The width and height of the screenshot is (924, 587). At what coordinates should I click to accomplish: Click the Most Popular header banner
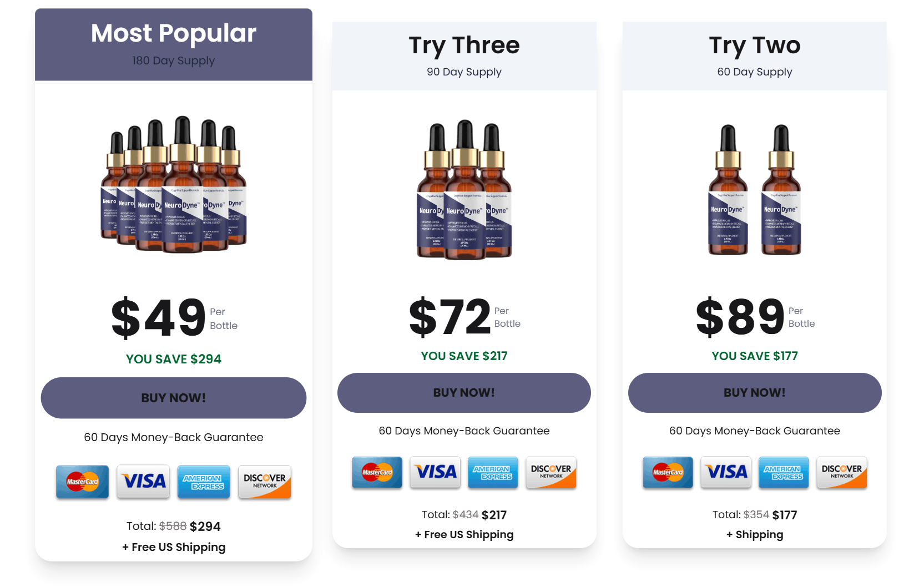click(x=173, y=44)
